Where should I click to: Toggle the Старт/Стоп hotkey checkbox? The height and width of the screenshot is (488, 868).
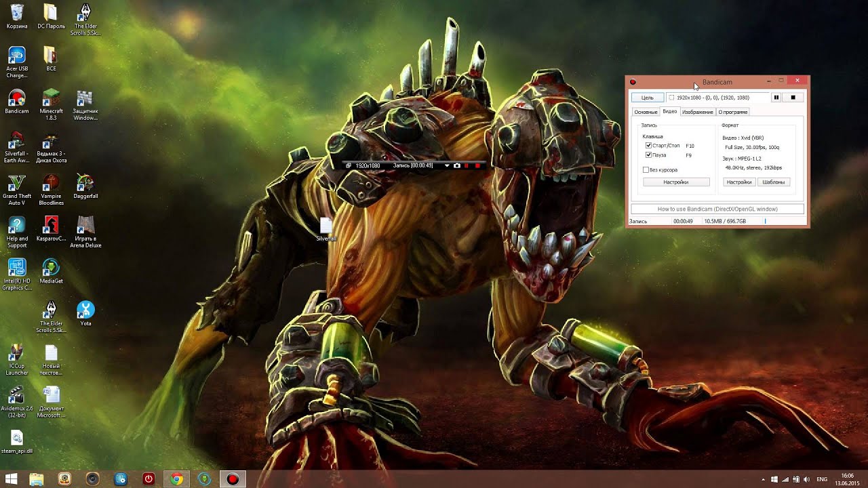(x=648, y=146)
